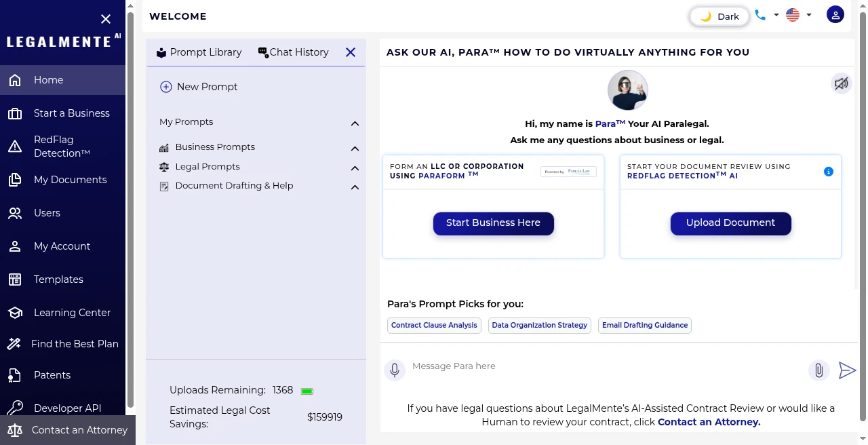Image resolution: width=868 pixels, height=445 pixels.
Task: Click the send message arrow icon
Action: [x=847, y=370]
